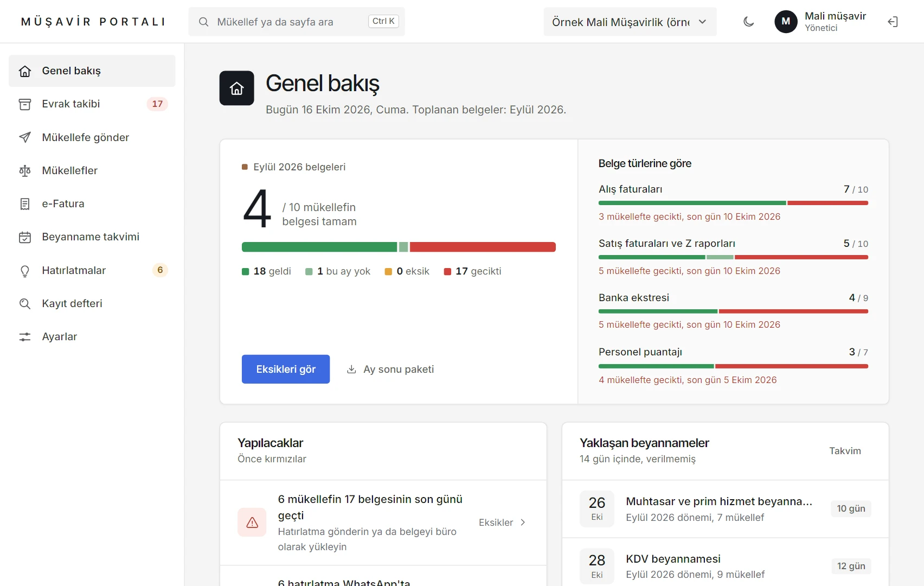Image resolution: width=924 pixels, height=586 pixels.
Task: Open the Beyanname takvimi menu item
Action: pos(92,237)
